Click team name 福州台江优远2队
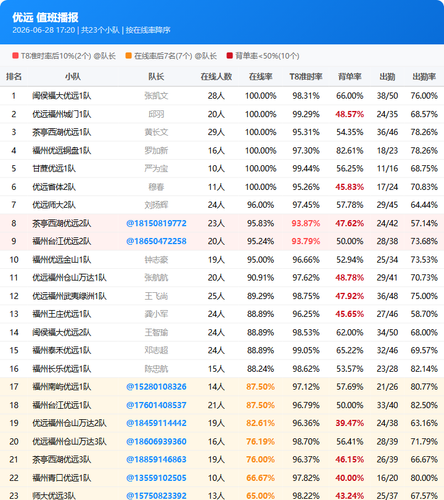The image size is (444, 500). click(x=62, y=241)
